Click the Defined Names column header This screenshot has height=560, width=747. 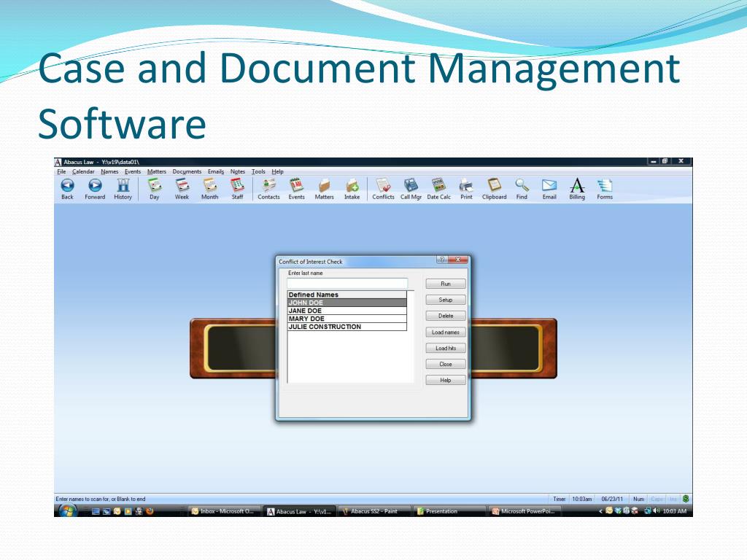pyautogui.click(x=347, y=295)
